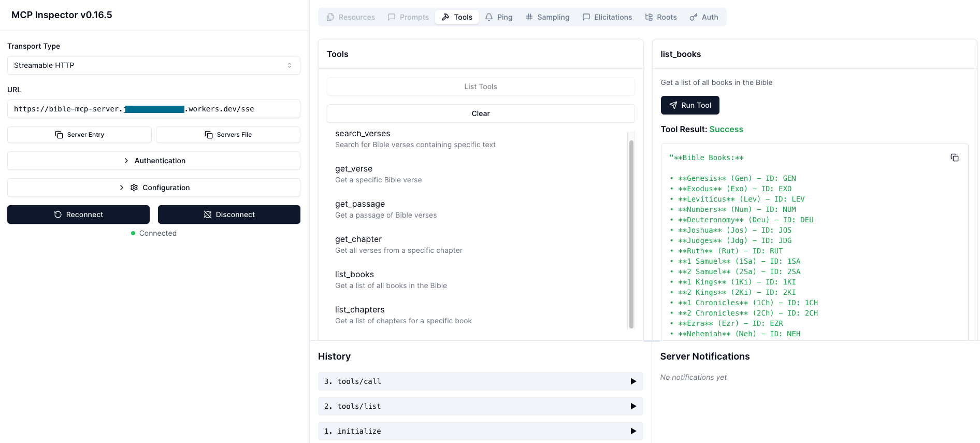Click the Configuration gear icon

(x=134, y=188)
